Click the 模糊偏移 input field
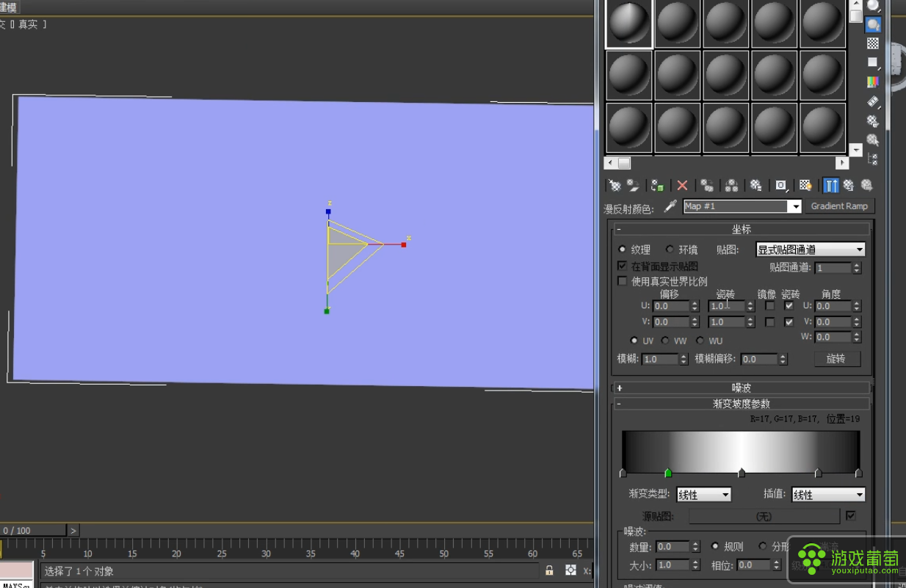 click(759, 359)
